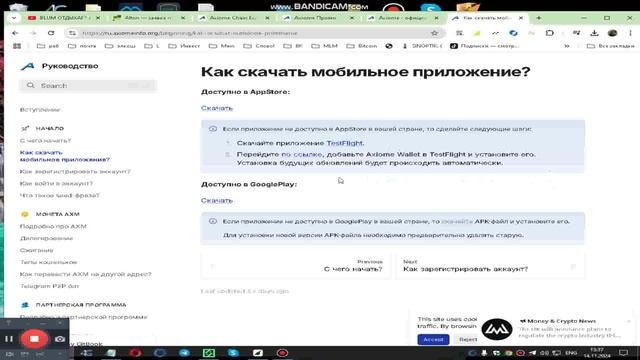Viewport: 640px width, 360px height.
Task: Open С чего начать? in the sidebar
Action: [45, 140]
